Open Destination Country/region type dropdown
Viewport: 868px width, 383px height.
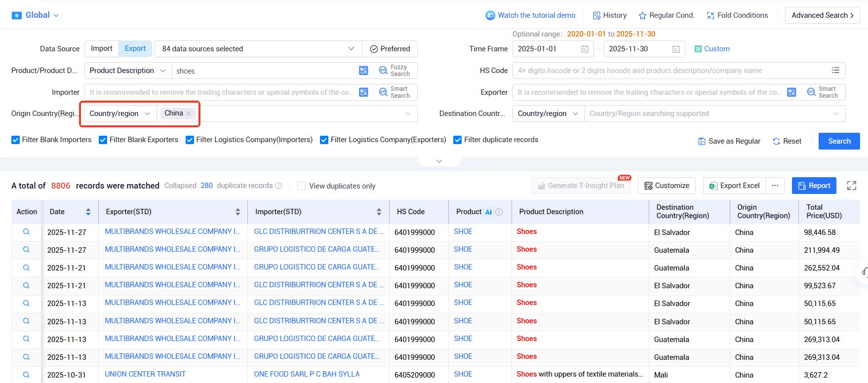[x=549, y=114]
